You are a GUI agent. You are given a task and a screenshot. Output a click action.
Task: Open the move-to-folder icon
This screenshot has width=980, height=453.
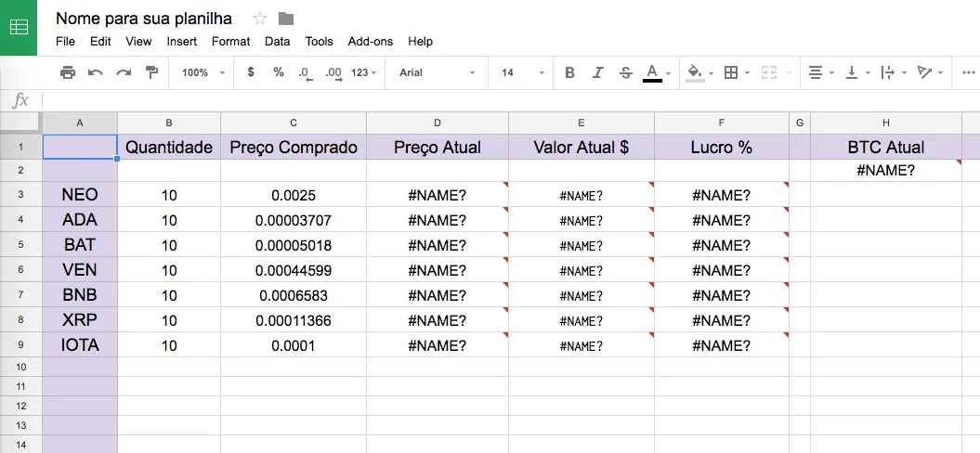286,19
